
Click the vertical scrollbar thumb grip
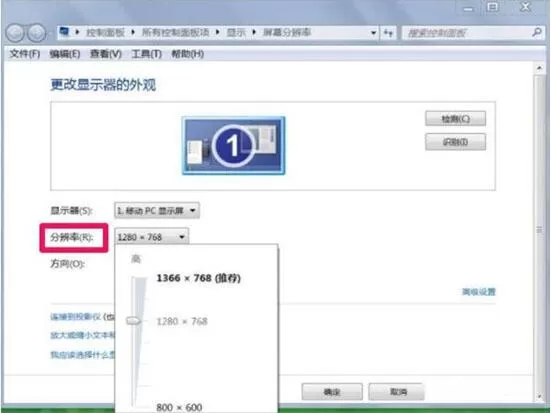[539, 230]
